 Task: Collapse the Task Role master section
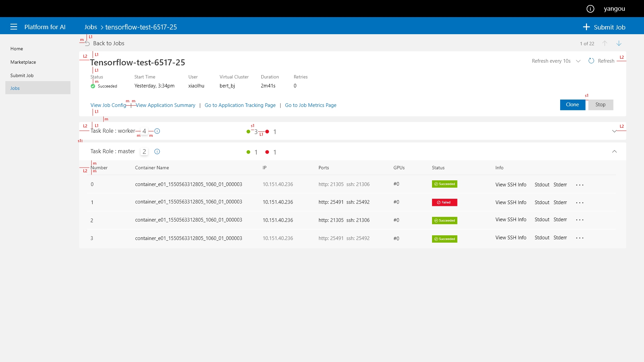[x=615, y=152]
